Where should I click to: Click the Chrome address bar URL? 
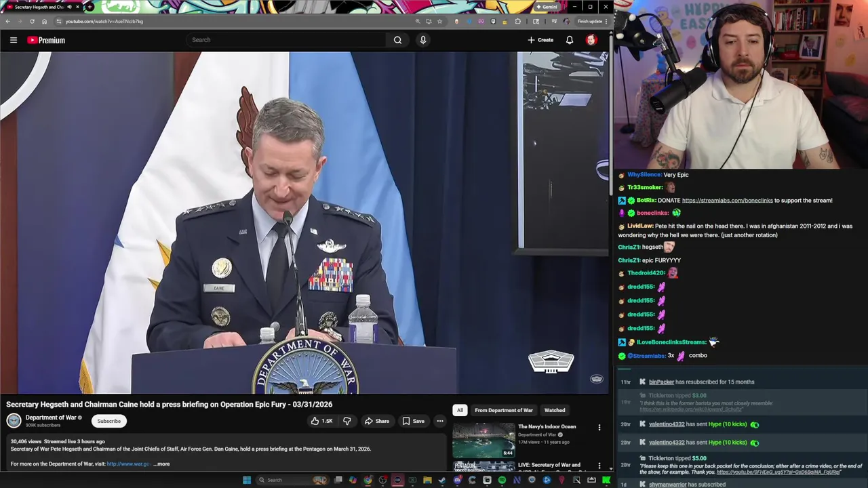[104, 21]
